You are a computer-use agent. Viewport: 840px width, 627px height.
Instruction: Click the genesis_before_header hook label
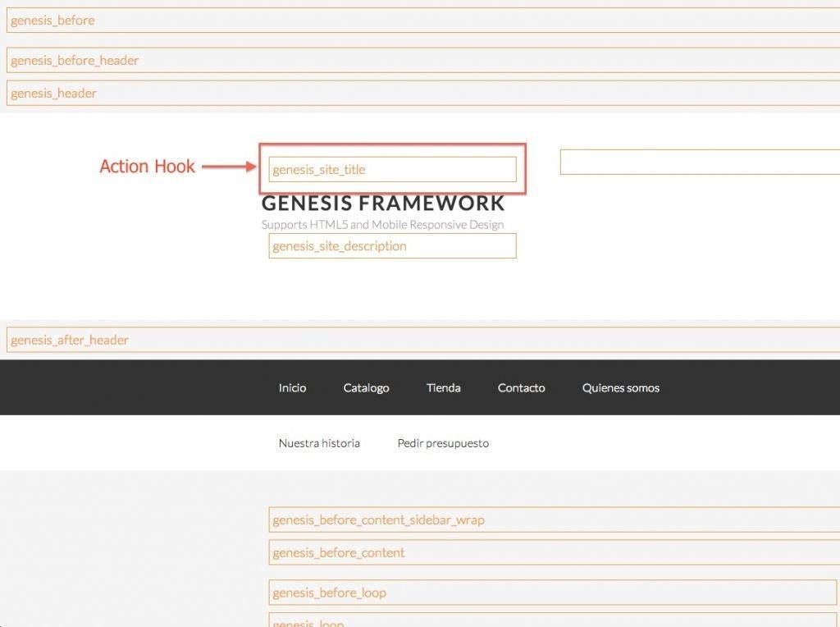(75, 61)
